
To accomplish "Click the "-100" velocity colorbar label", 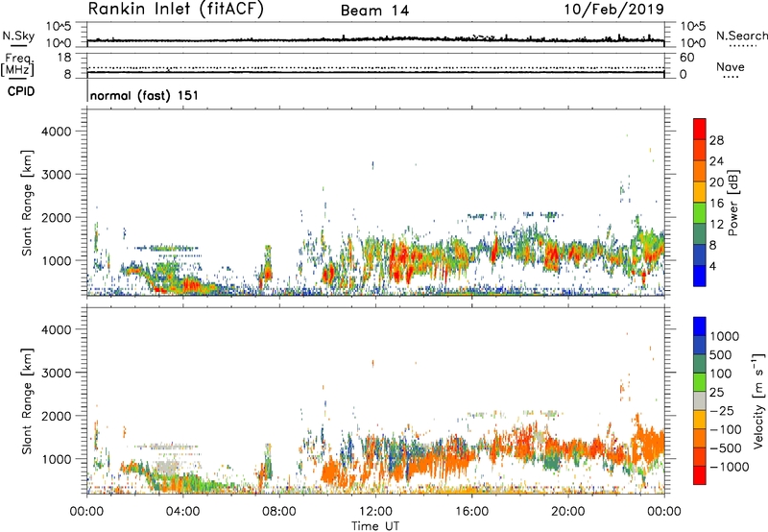I will coord(725,429).
